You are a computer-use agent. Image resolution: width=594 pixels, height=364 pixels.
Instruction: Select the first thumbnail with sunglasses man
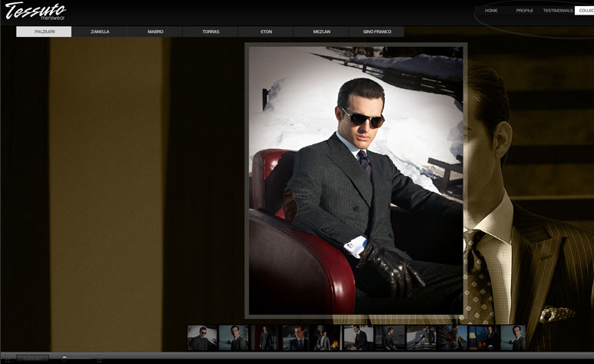202,338
